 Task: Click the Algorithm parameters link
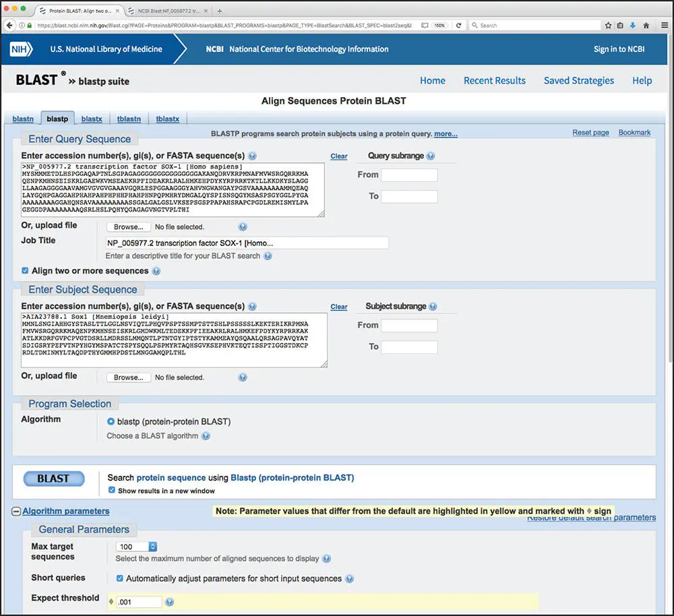point(66,511)
